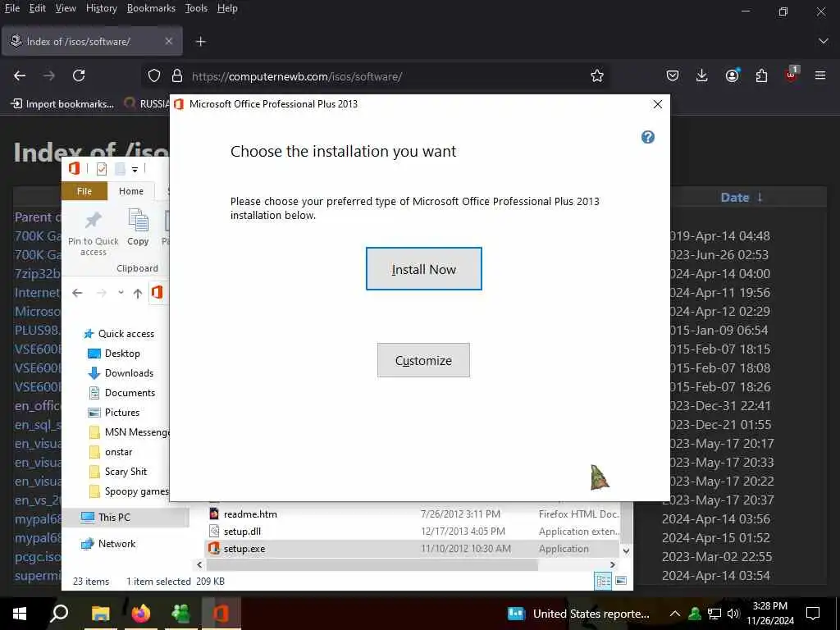This screenshot has height=630, width=840.
Task: Open the volume control in the tray
Action: (x=733, y=614)
